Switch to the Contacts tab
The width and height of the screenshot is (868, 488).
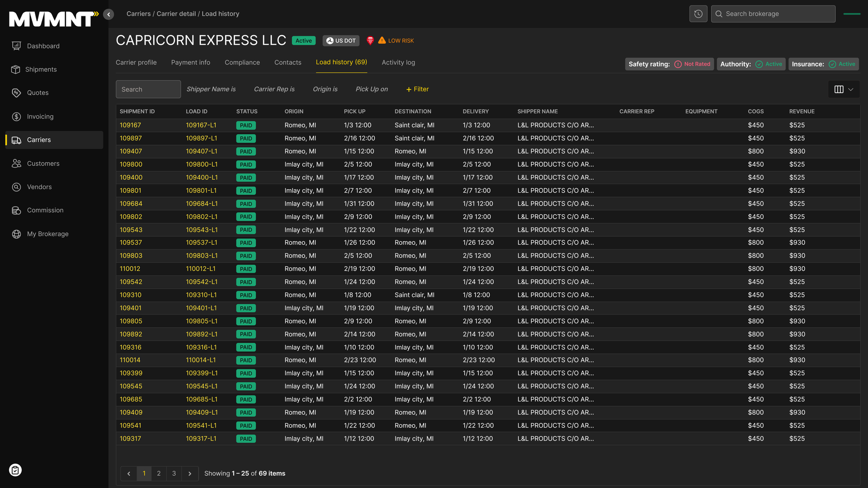click(288, 62)
